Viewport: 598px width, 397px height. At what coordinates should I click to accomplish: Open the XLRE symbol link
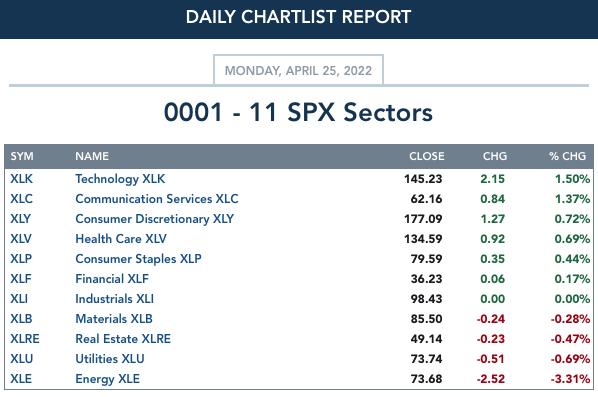pyautogui.click(x=25, y=339)
